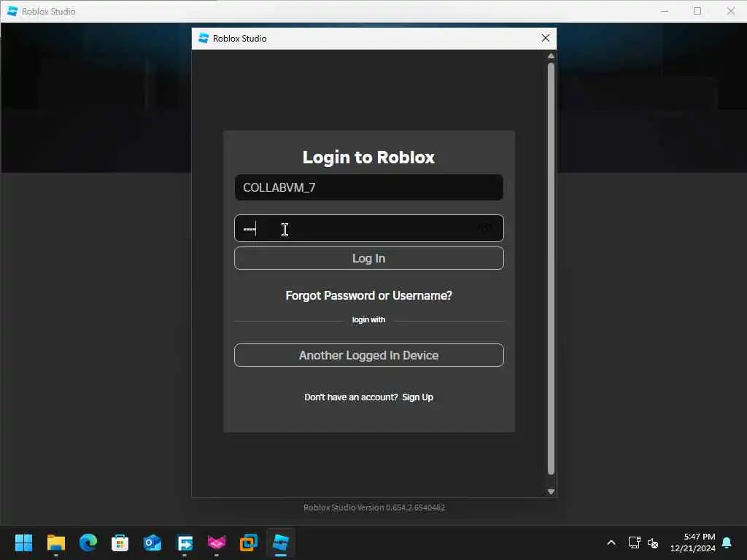Click the username field containing COLLABVM_7
This screenshot has width=747, height=560.
pos(368,187)
